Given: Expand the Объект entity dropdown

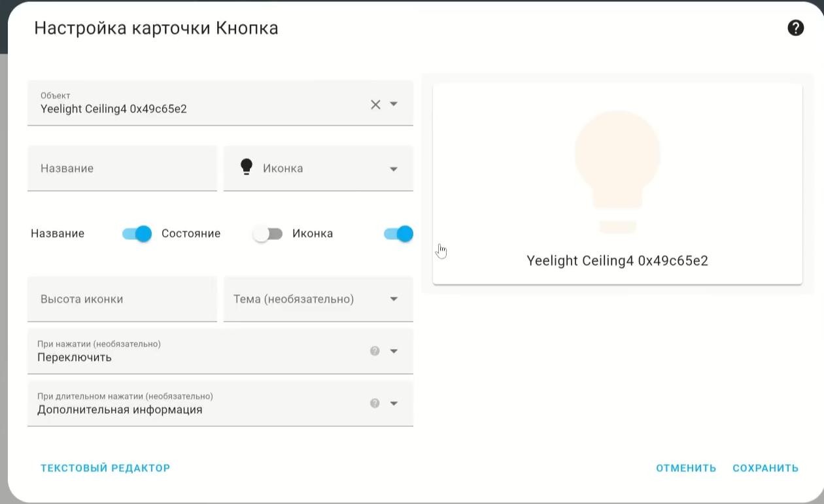Looking at the screenshot, I should (394, 104).
